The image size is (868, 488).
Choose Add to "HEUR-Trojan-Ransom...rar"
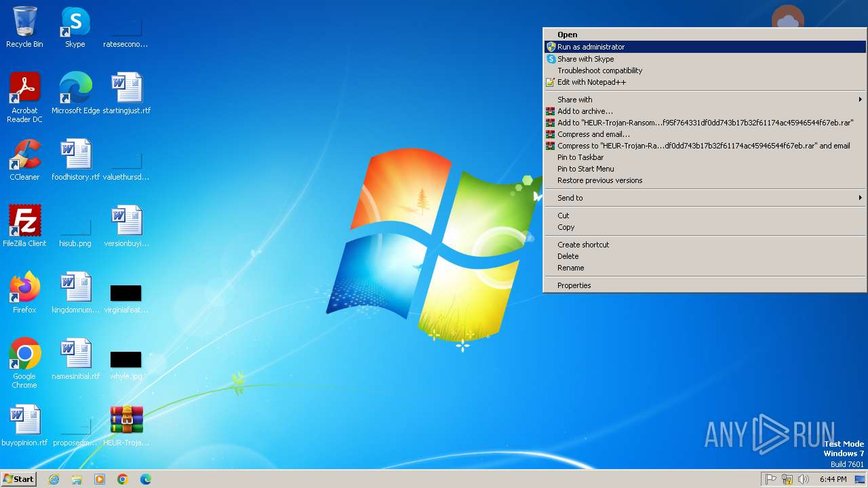(705, 123)
